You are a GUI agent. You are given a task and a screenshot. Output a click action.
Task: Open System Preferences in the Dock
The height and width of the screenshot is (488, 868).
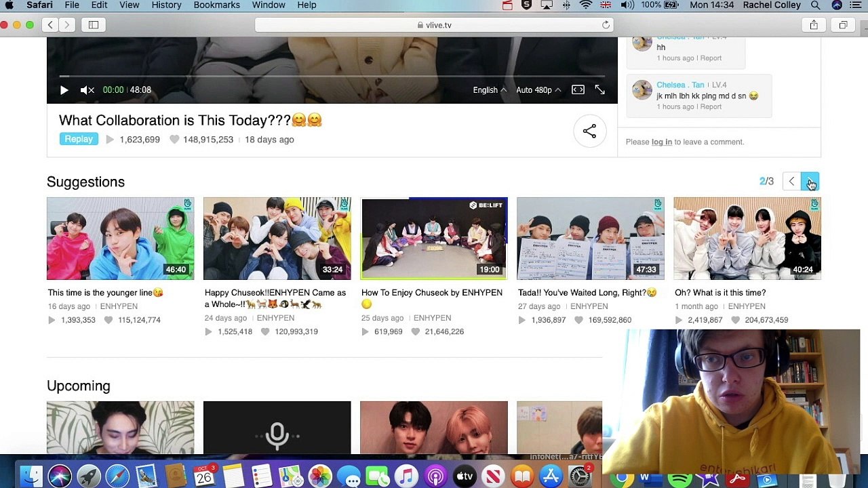click(580, 476)
